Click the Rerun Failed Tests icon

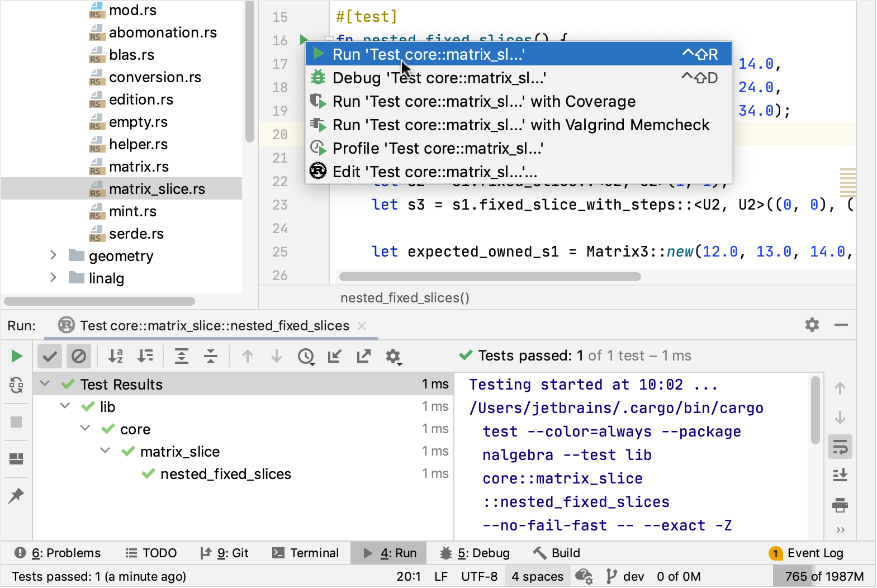16,385
